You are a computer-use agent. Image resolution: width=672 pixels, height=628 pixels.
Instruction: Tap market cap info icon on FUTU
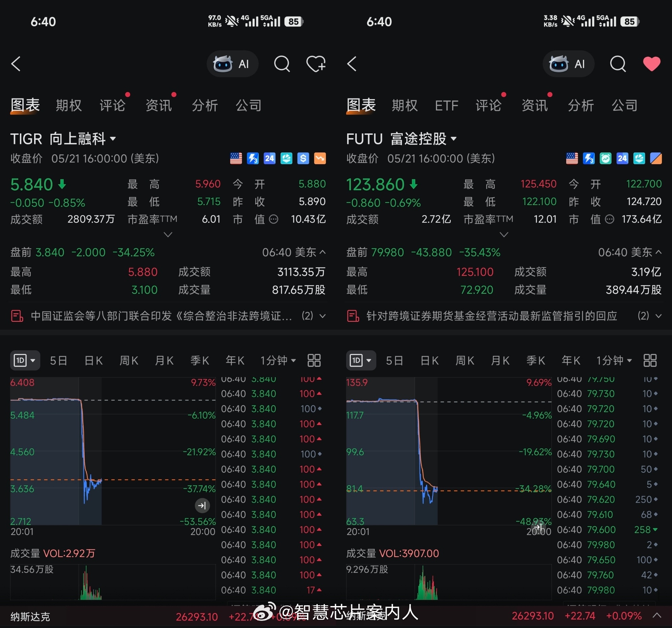609,220
